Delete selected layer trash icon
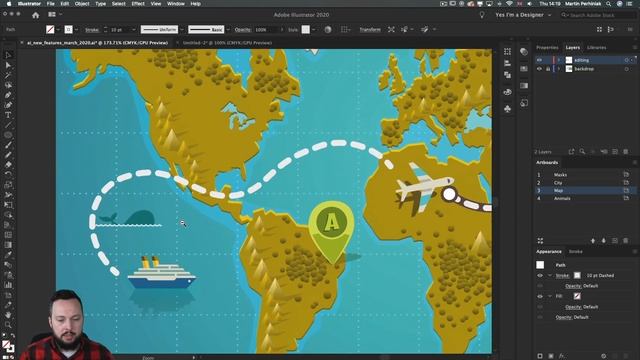Screen dimensions: 640x360 (626, 152)
